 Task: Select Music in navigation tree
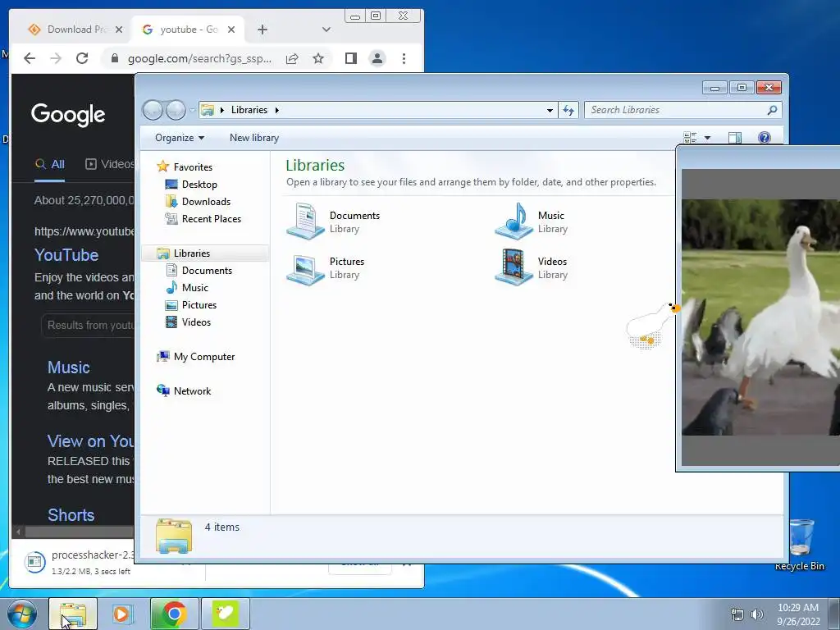(194, 288)
